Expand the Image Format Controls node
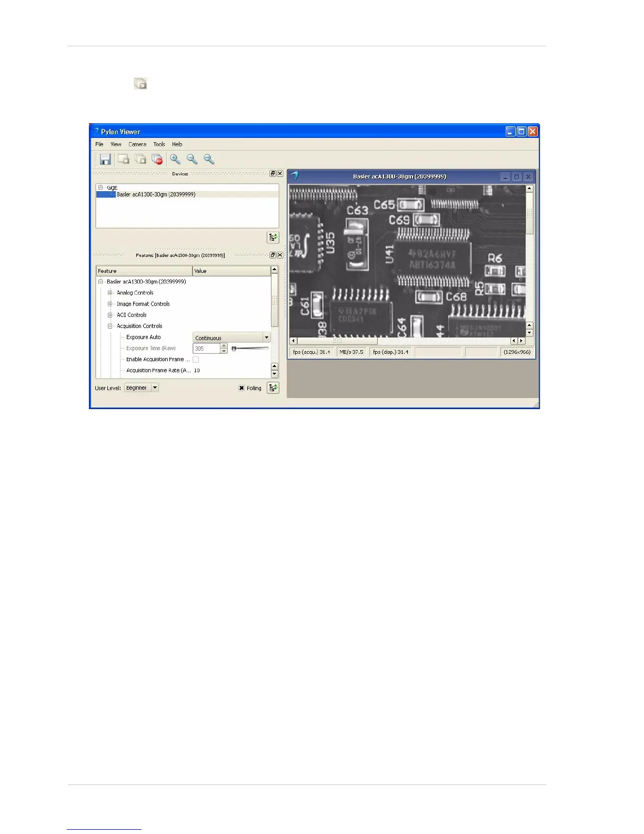644x834 pixels. [x=110, y=304]
